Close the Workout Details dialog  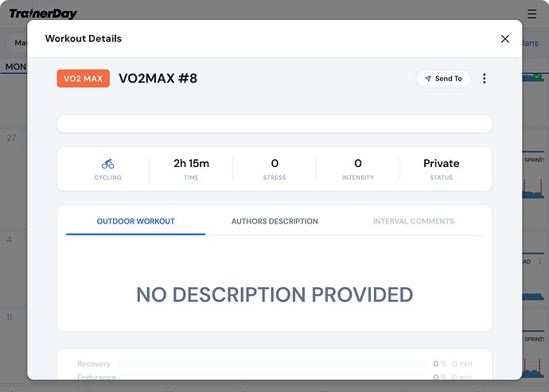pos(505,39)
